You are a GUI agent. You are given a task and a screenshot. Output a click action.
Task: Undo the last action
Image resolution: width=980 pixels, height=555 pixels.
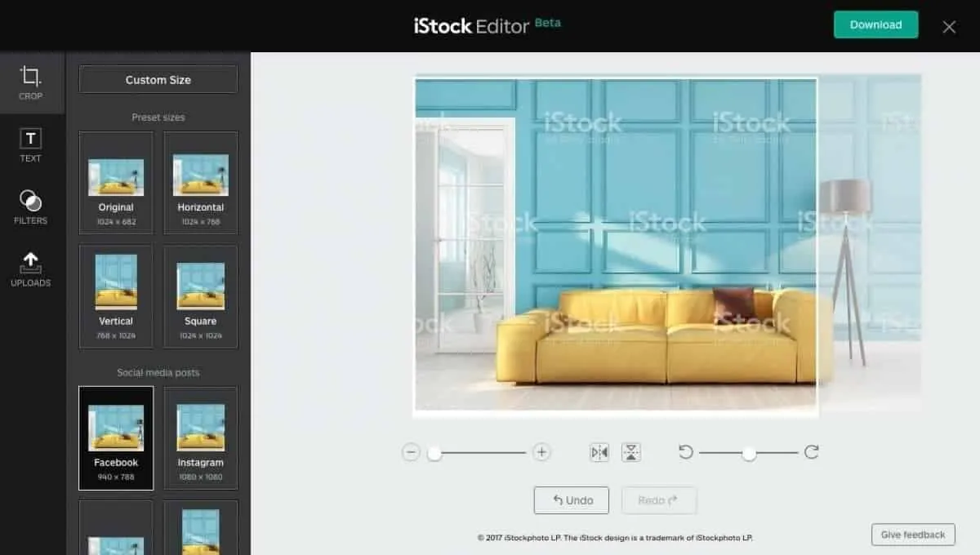(572, 500)
